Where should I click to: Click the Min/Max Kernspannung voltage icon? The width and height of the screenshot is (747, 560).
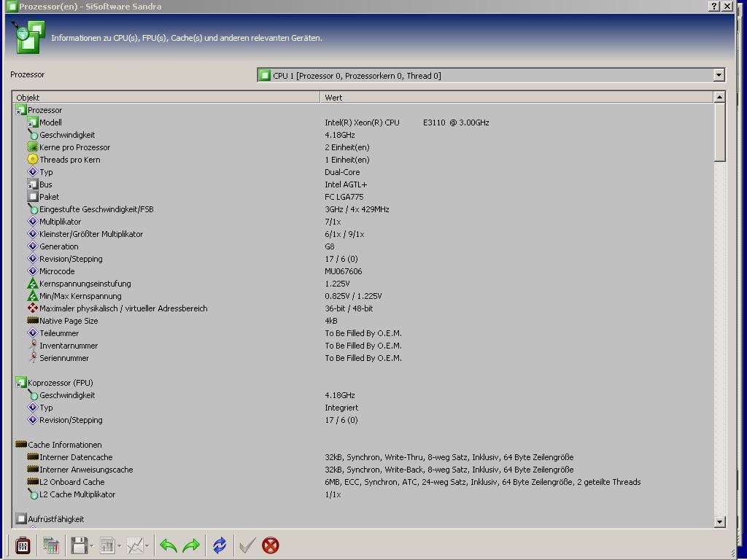coord(32,296)
